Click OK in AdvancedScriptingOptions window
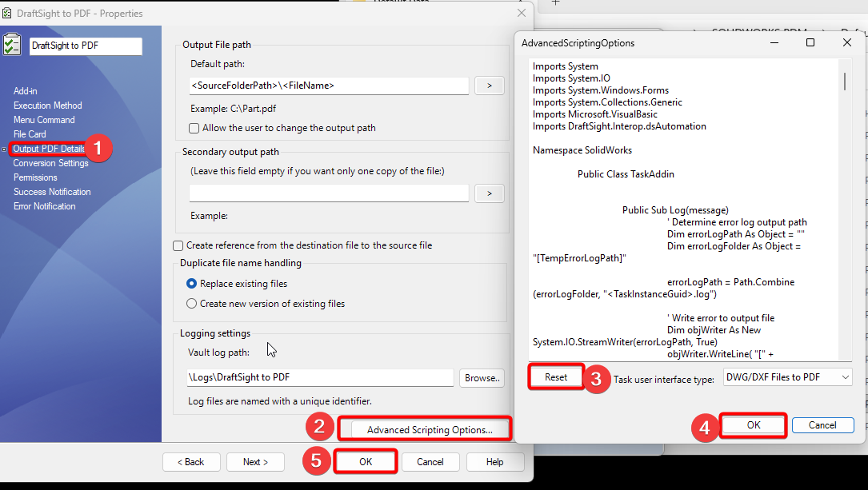The width and height of the screenshot is (868, 490). [x=754, y=424]
